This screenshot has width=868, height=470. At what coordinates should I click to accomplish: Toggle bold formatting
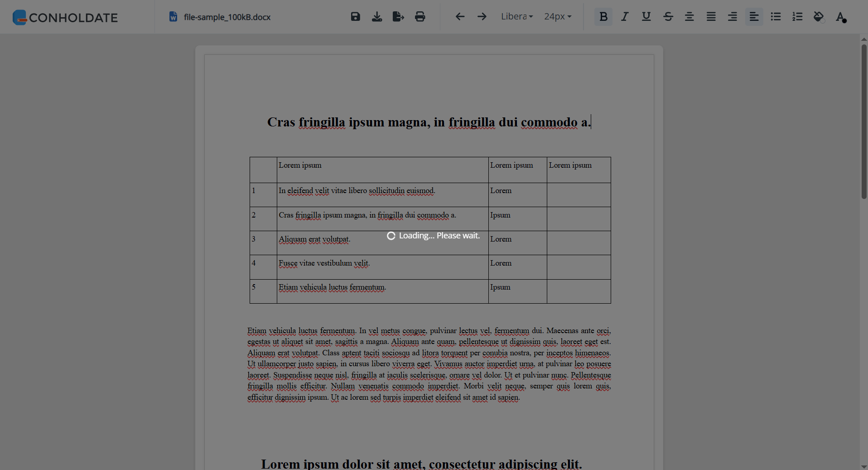click(x=603, y=17)
